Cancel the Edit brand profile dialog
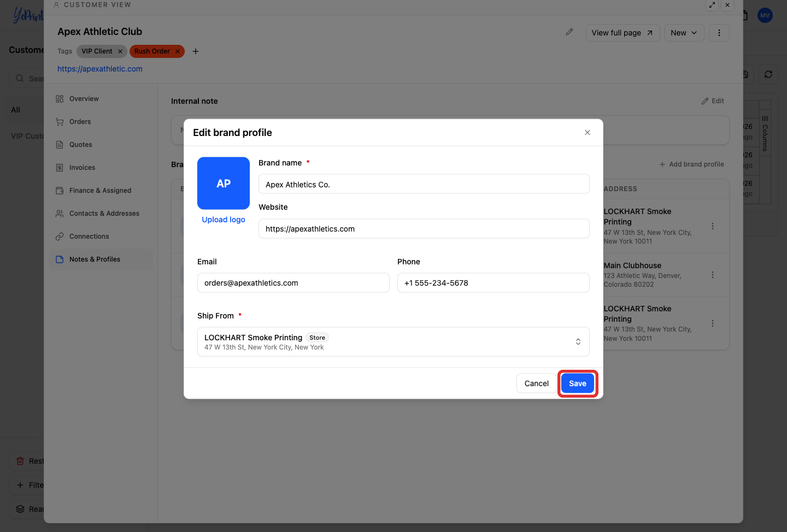Screen dimensions: 787x532 point(536,383)
